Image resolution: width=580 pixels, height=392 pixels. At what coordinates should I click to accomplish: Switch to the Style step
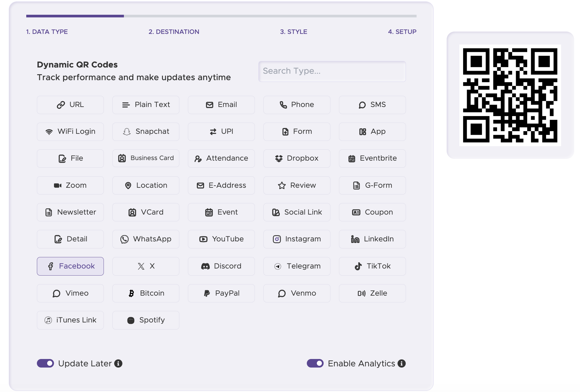point(293,32)
